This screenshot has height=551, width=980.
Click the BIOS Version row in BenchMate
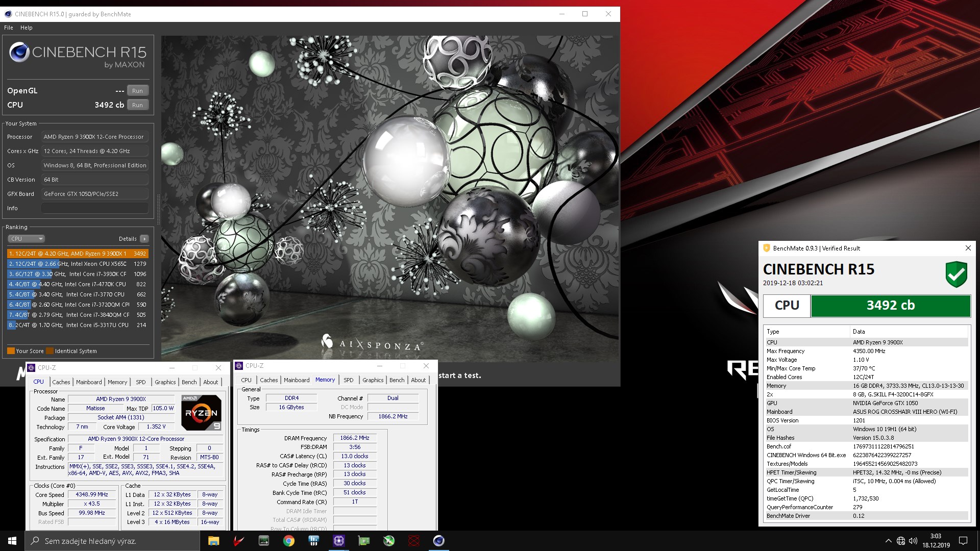(x=866, y=420)
